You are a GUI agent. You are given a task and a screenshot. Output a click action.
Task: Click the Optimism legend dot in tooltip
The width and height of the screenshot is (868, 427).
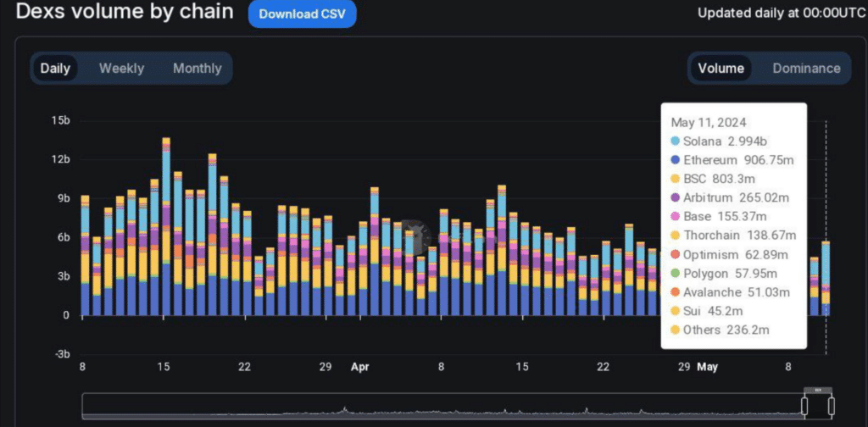point(675,254)
